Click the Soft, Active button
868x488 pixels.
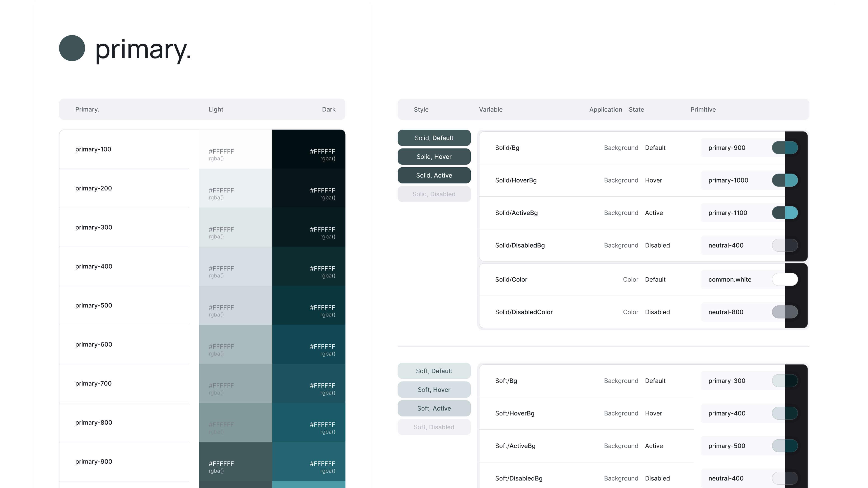[434, 408]
